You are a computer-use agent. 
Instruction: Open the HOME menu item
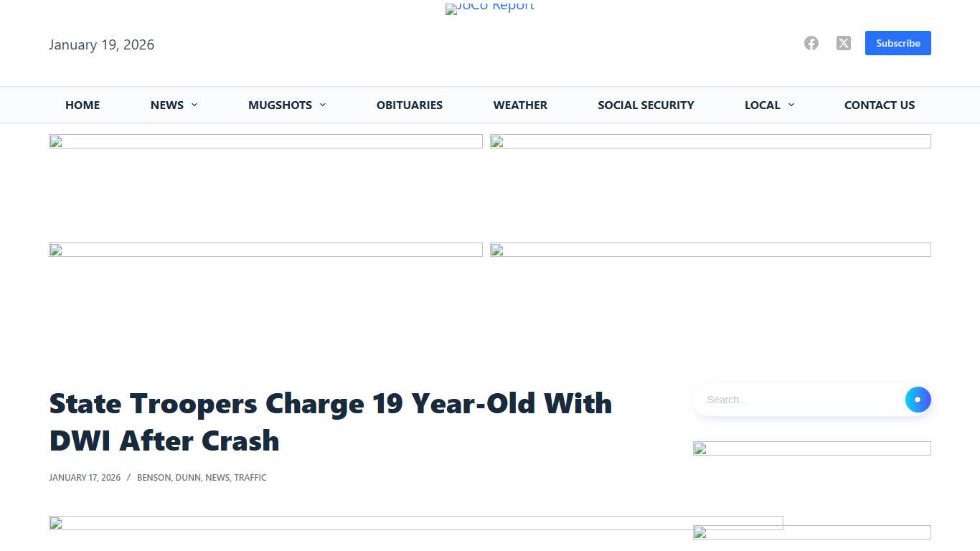click(x=82, y=105)
